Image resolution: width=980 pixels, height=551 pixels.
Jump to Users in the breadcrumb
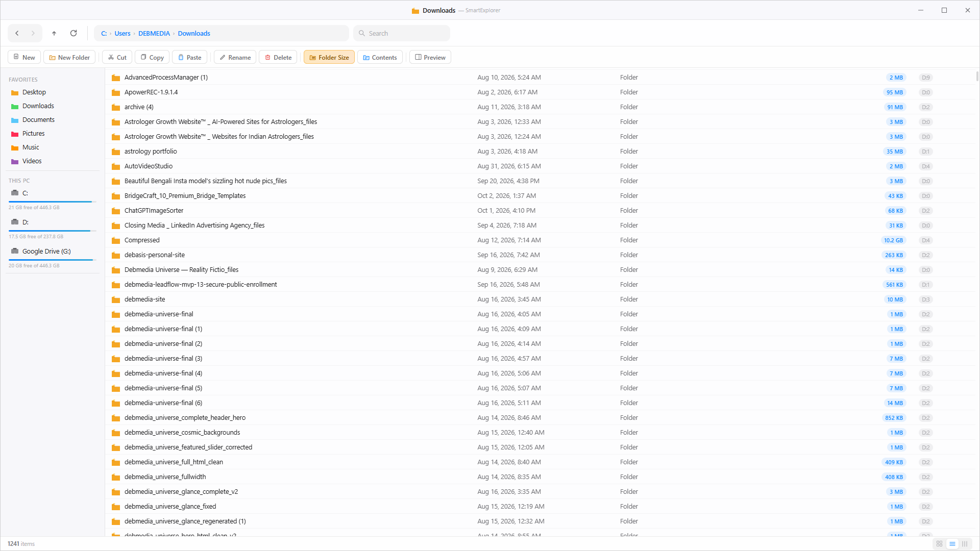pos(122,34)
